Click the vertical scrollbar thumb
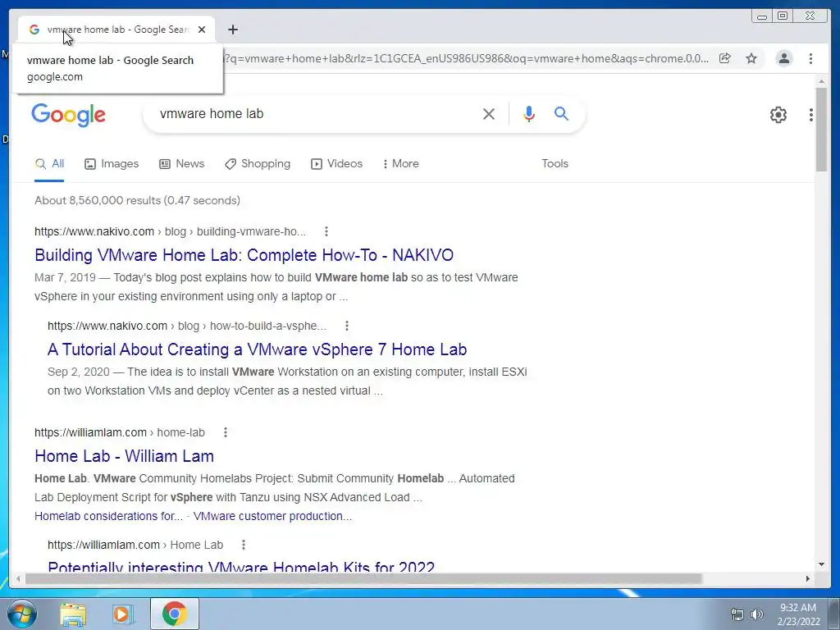This screenshot has height=630, width=840. [822, 130]
